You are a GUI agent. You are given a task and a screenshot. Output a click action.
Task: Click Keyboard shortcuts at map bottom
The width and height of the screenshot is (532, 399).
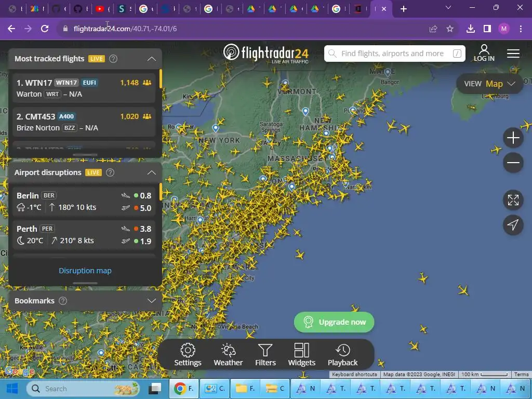coord(354,374)
